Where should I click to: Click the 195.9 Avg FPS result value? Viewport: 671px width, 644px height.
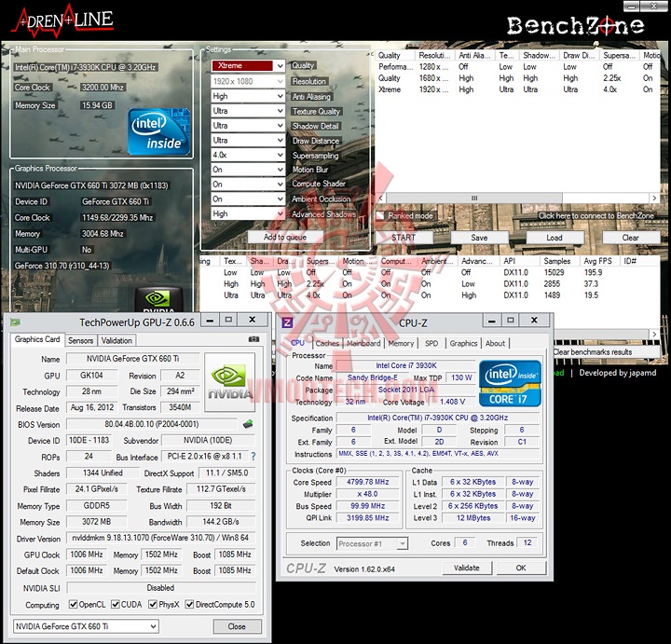[x=593, y=272]
